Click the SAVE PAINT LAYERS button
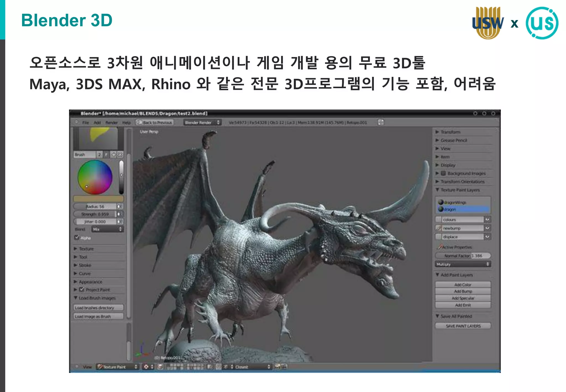This screenshot has width=566, height=392. click(x=463, y=326)
